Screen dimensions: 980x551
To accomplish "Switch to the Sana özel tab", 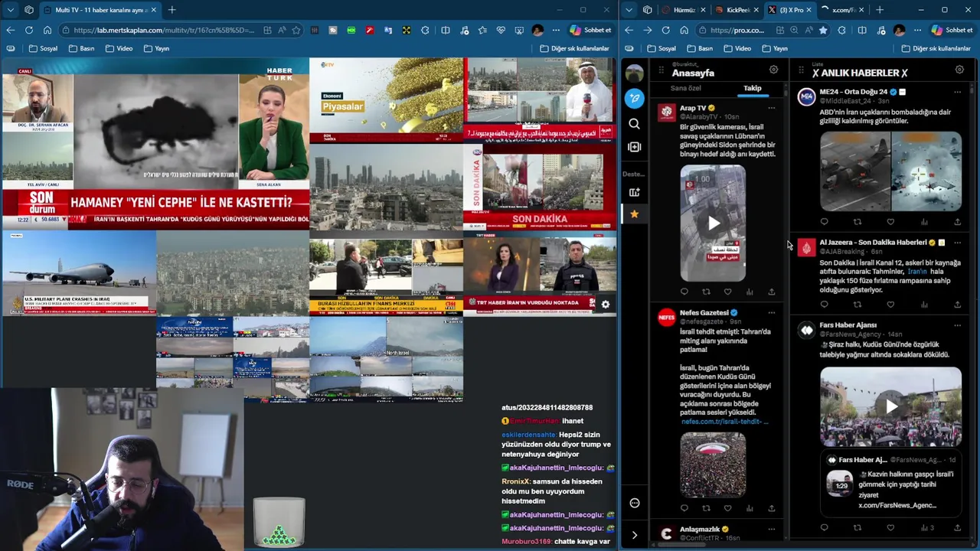I will pos(685,88).
